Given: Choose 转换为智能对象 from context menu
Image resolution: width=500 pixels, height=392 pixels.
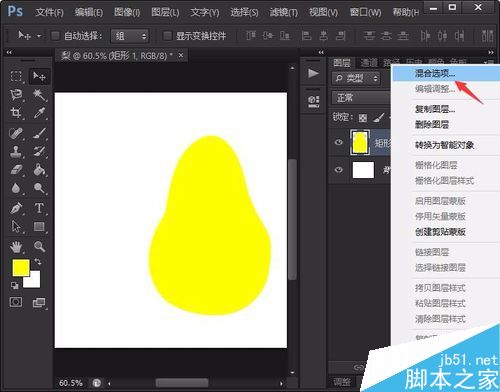Looking at the screenshot, I should click(x=445, y=145).
